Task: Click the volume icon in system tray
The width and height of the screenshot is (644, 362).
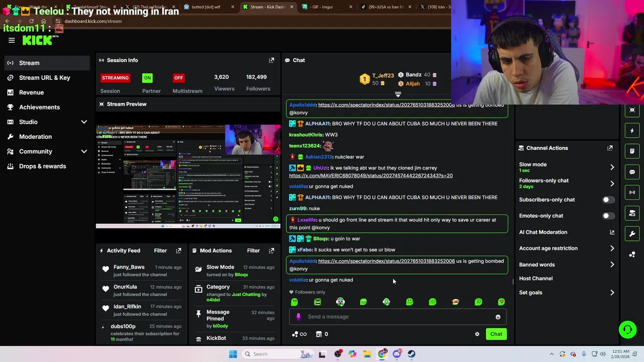Action: [603, 354]
